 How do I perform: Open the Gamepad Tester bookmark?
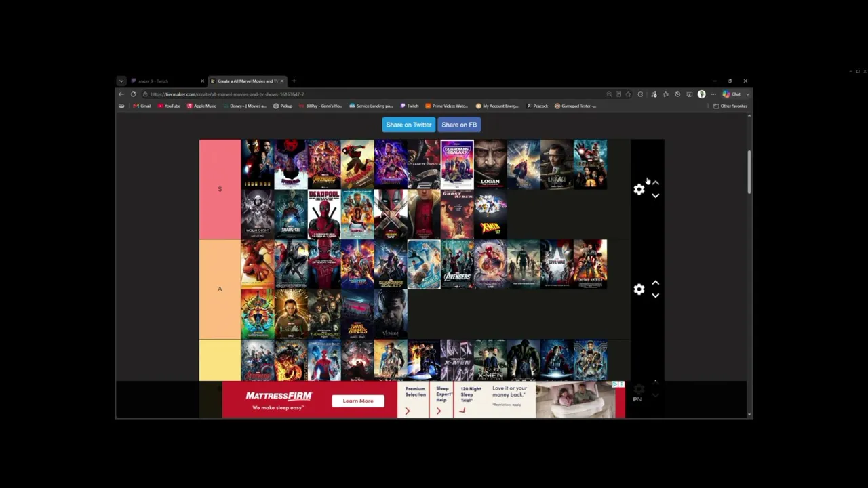point(575,106)
